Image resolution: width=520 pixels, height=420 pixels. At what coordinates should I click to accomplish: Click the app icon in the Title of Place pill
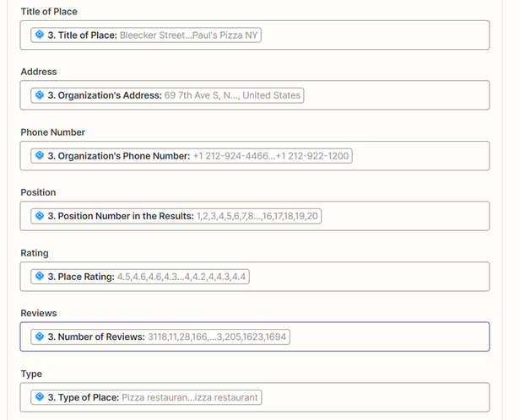pos(40,35)
